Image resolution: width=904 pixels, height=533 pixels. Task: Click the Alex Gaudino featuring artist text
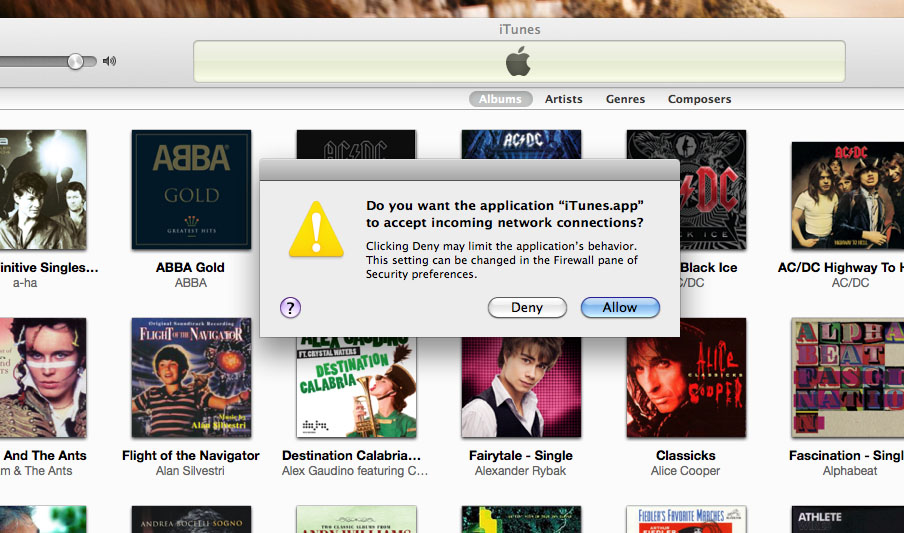(355, 471)
